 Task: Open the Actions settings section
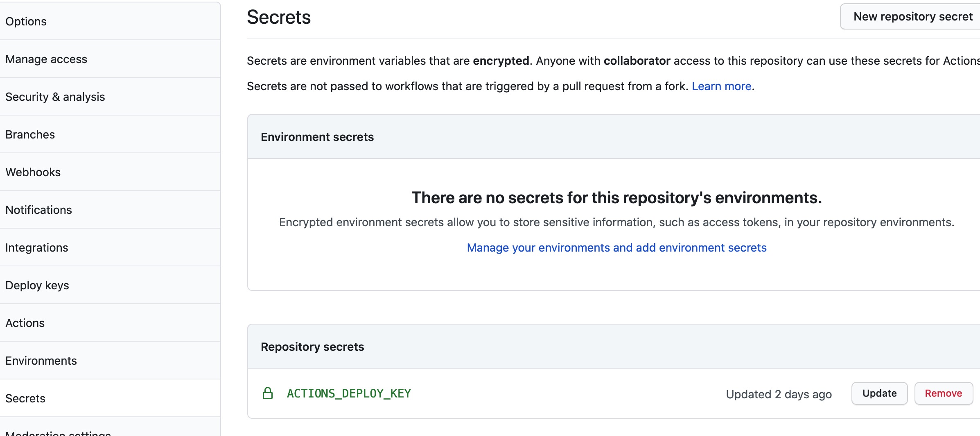[x=25, y=323]
